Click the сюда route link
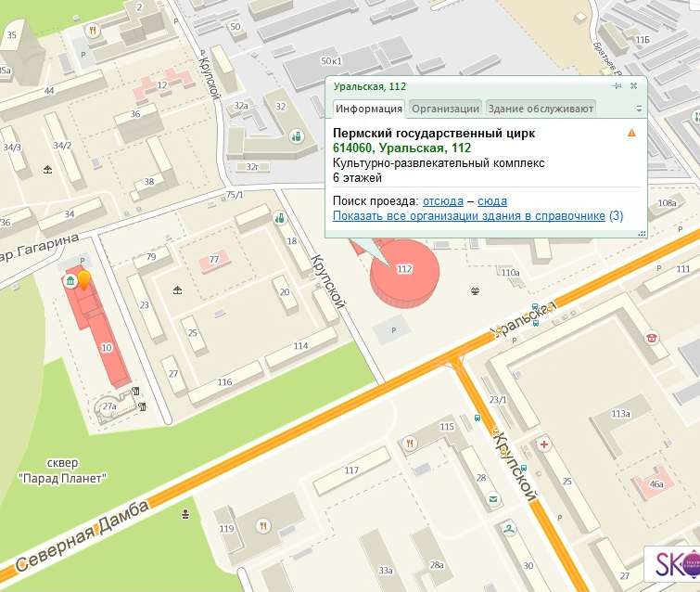Viewport: 700px width, 592px height. [492, 201]
